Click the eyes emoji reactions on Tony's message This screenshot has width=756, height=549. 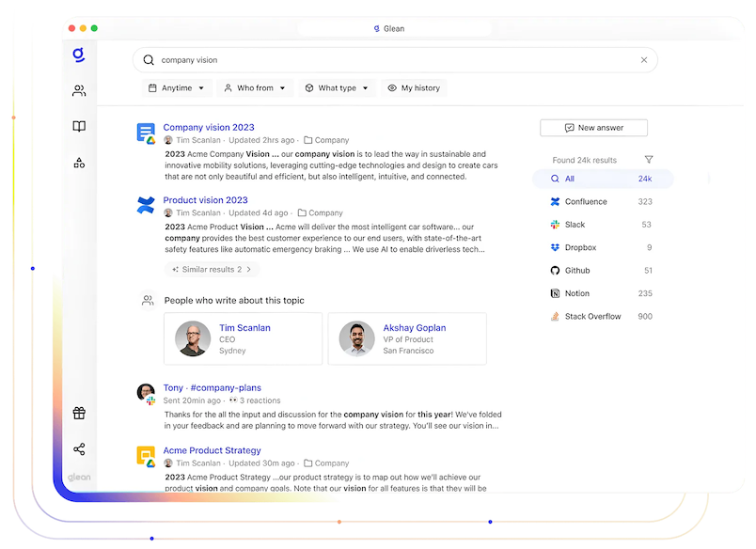233,400
